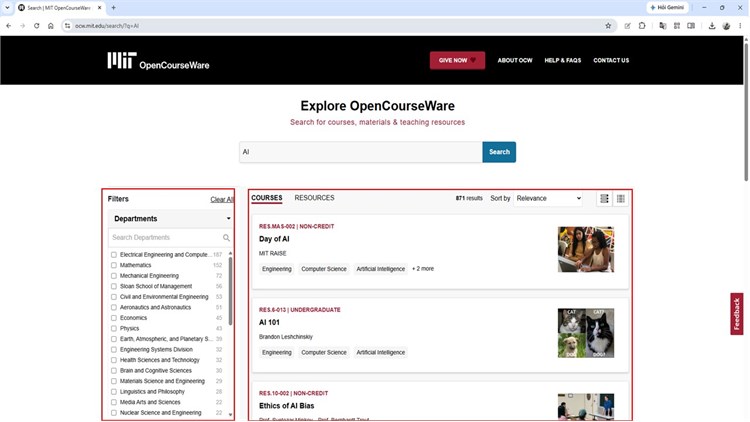Viewport: 750px width, 422px height.
Task: Check the Mathematics department filter
Action: pyautogui.click(x=114, y=266)
